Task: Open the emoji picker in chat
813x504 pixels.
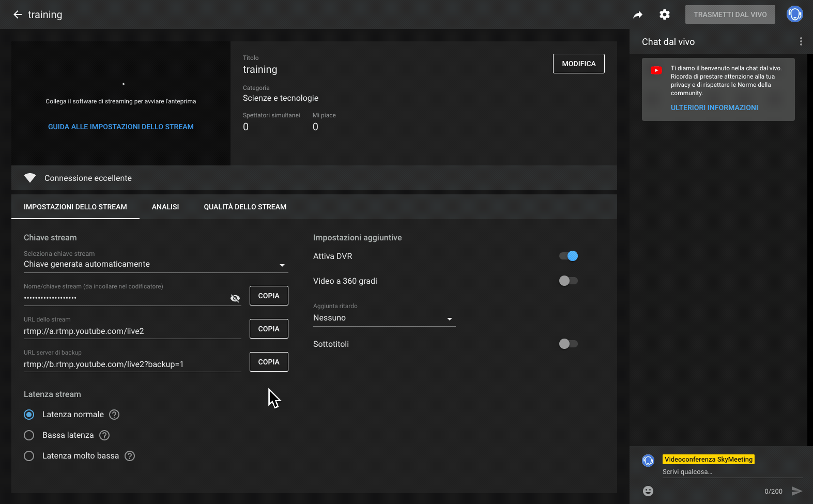Action: [648, 491]
